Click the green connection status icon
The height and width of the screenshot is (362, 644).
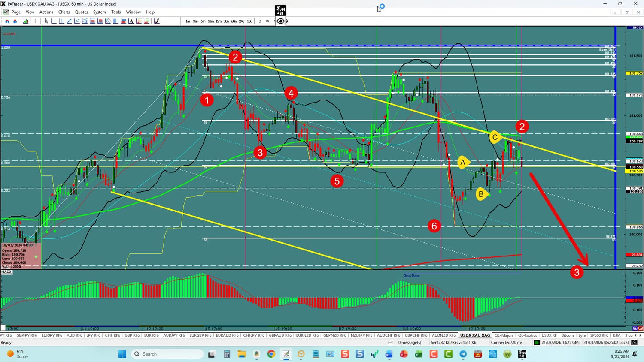537,343
